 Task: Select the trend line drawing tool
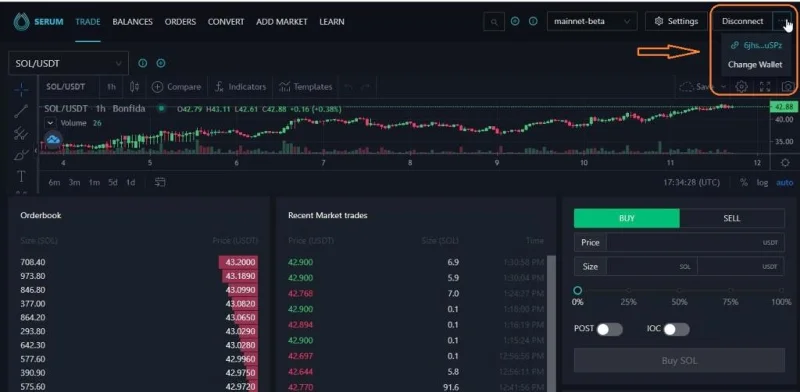click(21, 111)
